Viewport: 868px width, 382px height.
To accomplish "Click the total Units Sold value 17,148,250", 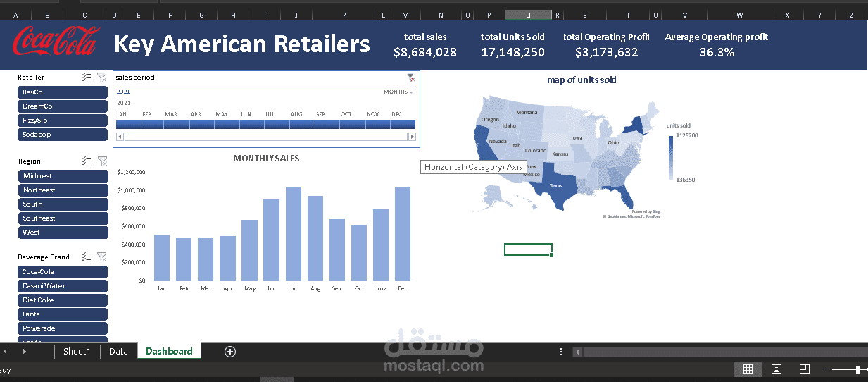I will [513, 52].
